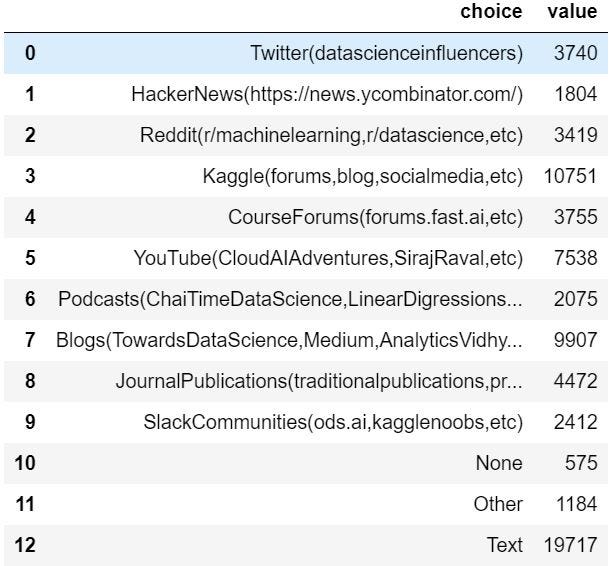The height and width of the screenshot is (566, 612).
Task: Select the truncated Podcasts choice cell
Action: tap(290, 299)
